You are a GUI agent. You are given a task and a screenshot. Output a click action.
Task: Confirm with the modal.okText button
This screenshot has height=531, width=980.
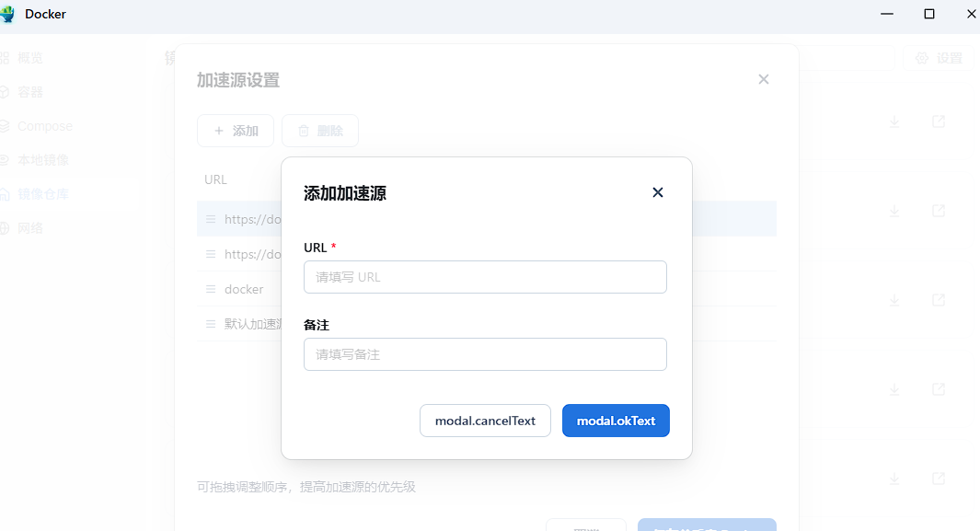616,421
